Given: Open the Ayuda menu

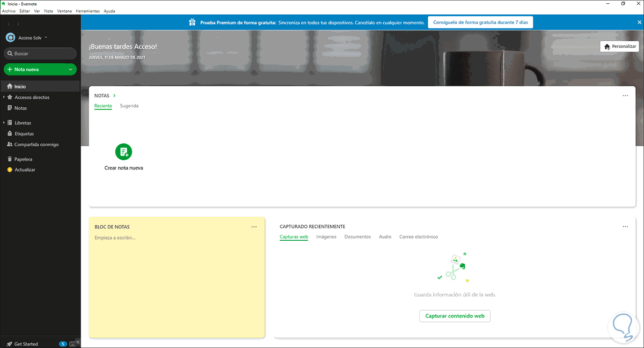Looking at the screenshot, I should [109, 11].
